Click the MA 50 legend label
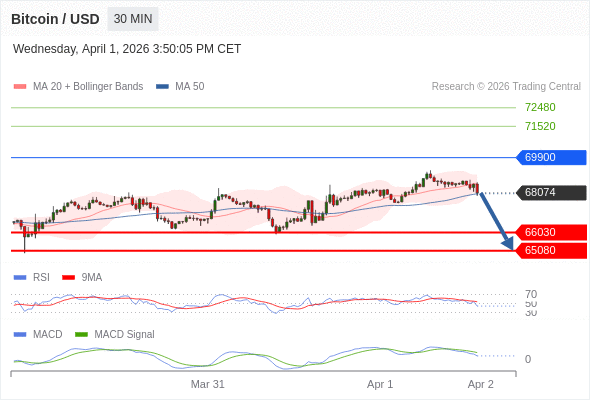Viewport: 590px width, 400px height. click(x=190, y=87)
